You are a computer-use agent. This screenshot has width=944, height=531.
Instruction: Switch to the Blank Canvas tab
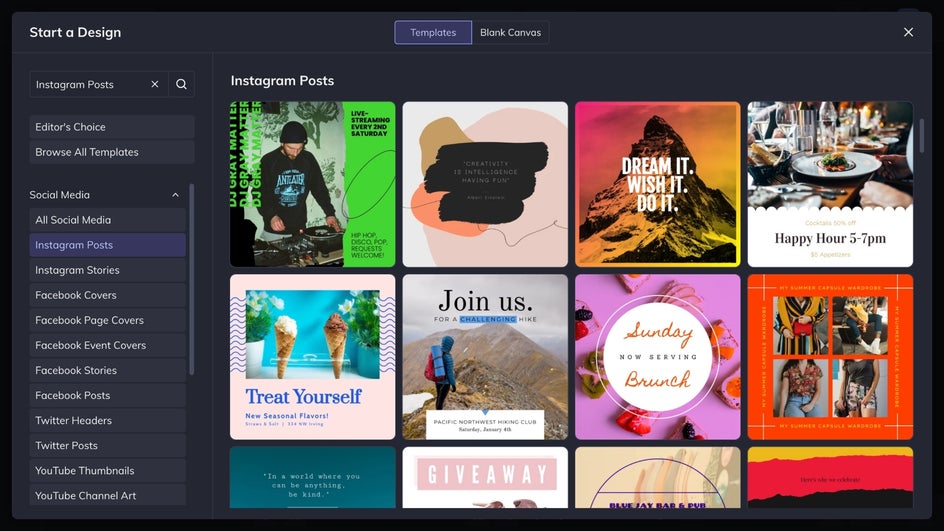510,33
